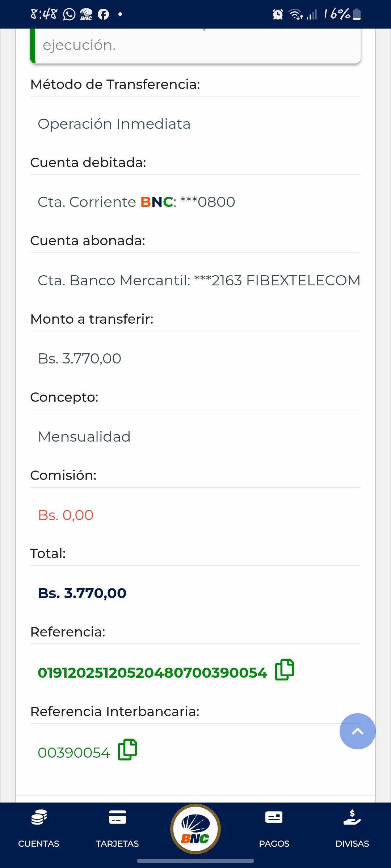Switch to the CUENTAS tab
The width and height of the screenshot is (391, 868).
[39, 843]
